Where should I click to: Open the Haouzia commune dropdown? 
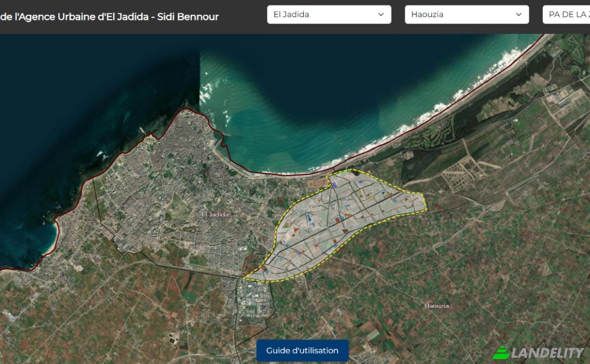tap(466, 14)
